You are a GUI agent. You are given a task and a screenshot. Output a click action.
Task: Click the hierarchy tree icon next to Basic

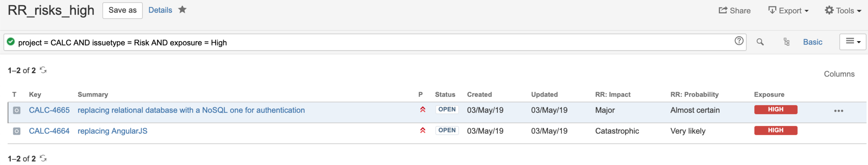click(787, 42)
